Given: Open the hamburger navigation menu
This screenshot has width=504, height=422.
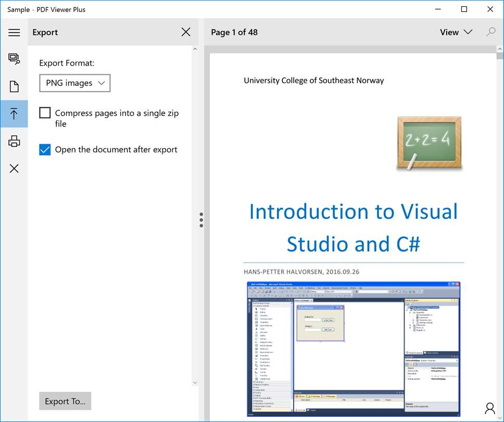Looking at the screenshot, I should 14,32.
